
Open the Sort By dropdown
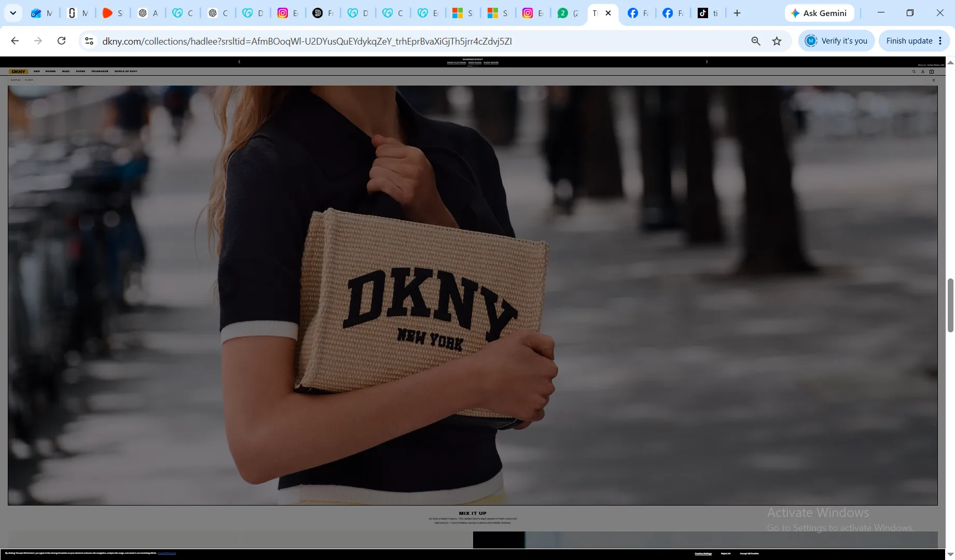coord(16,80)
